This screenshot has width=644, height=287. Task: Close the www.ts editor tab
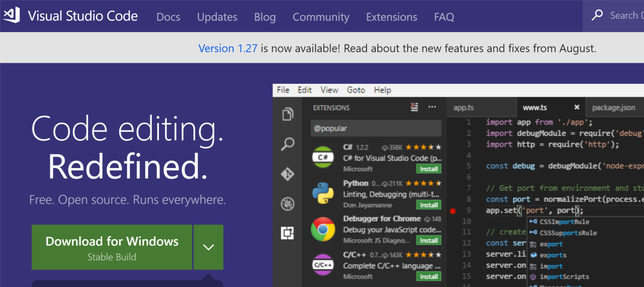pos(577,107)
